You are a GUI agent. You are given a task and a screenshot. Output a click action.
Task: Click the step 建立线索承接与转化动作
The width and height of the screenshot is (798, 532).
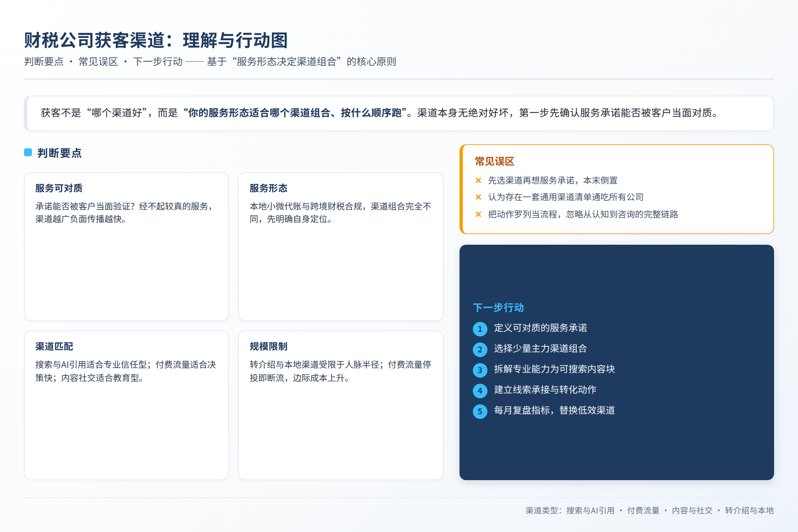pos(545,390)
